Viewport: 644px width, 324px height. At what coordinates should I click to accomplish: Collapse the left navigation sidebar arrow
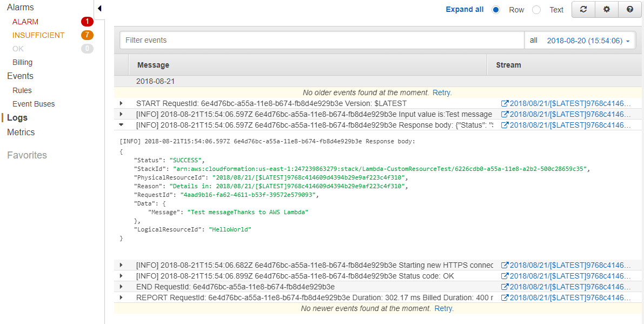pyautogui.click(x=99, y=8)
